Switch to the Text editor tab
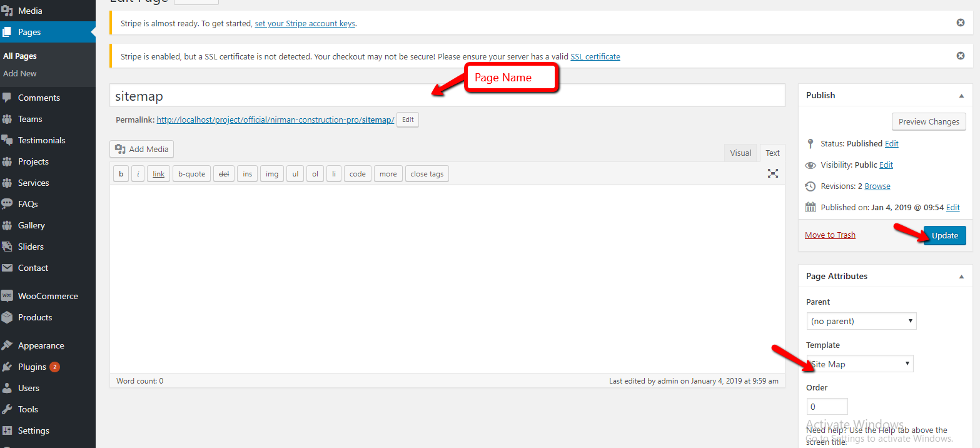 click(x=773, y=153)
